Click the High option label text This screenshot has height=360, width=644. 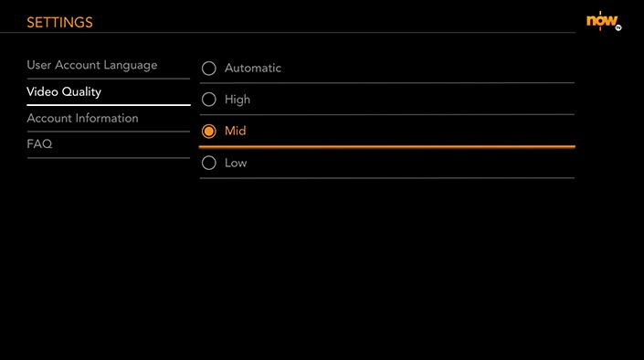pyautogui.click(x=238, y=100)
